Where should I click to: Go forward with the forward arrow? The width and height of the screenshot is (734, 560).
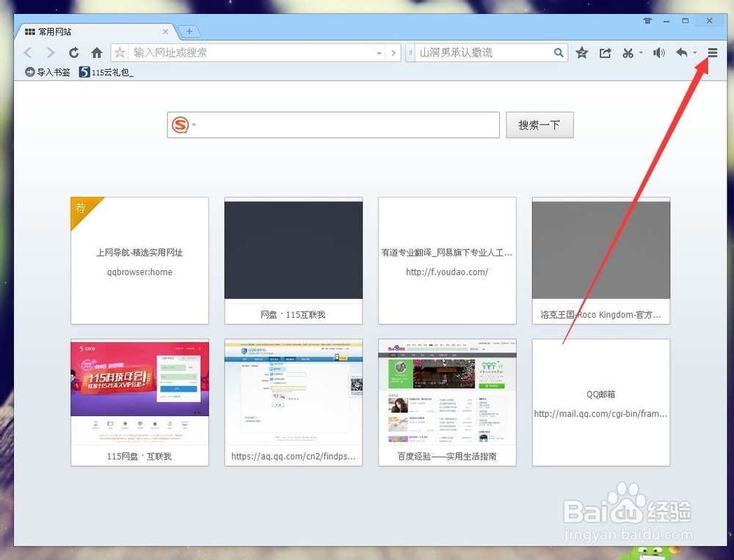point(51,53)
